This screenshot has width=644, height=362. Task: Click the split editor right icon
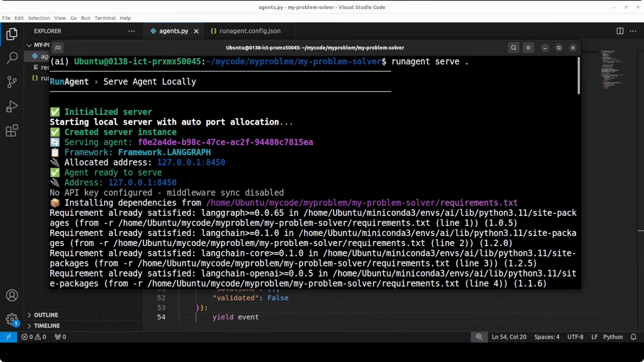(x=620, y=31)
